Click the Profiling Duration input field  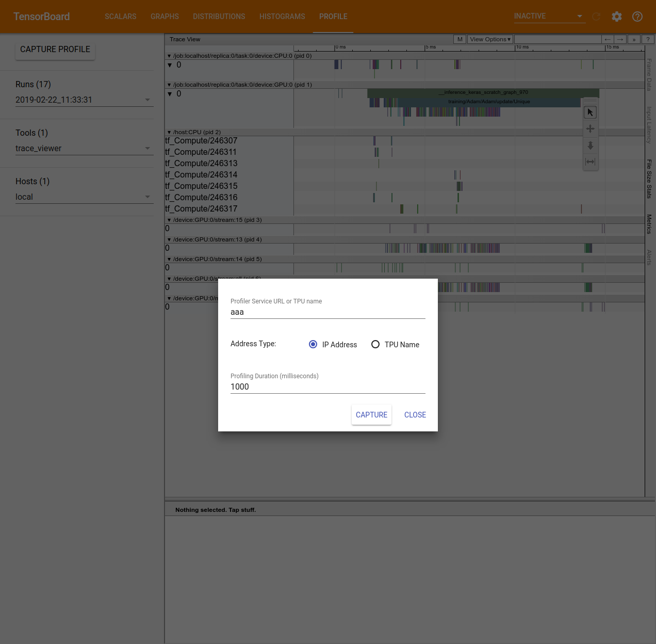(x=328, y=387)
